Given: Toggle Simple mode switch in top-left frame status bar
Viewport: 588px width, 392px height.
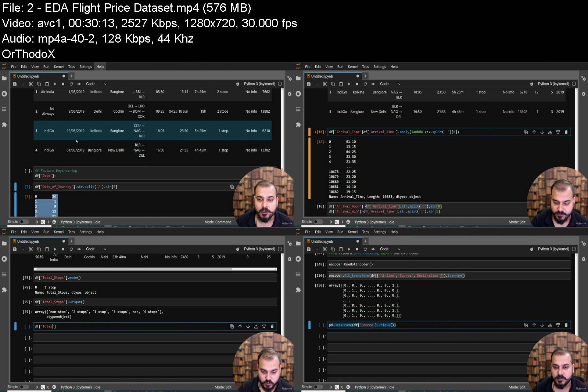Looking at the screenshot, I should tap(24, 222).
